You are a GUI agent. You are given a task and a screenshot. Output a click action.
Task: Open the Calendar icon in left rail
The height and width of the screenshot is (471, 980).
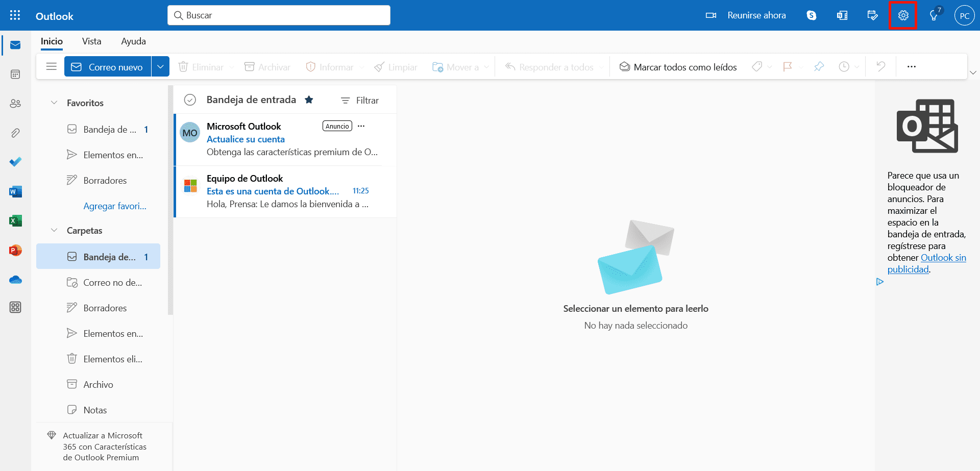coord(15,75)
